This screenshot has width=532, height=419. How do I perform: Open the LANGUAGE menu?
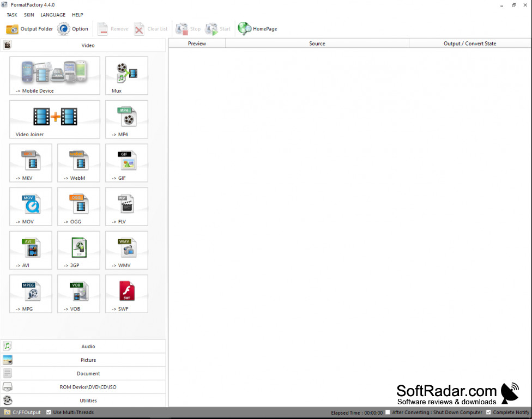click(53, 15)
